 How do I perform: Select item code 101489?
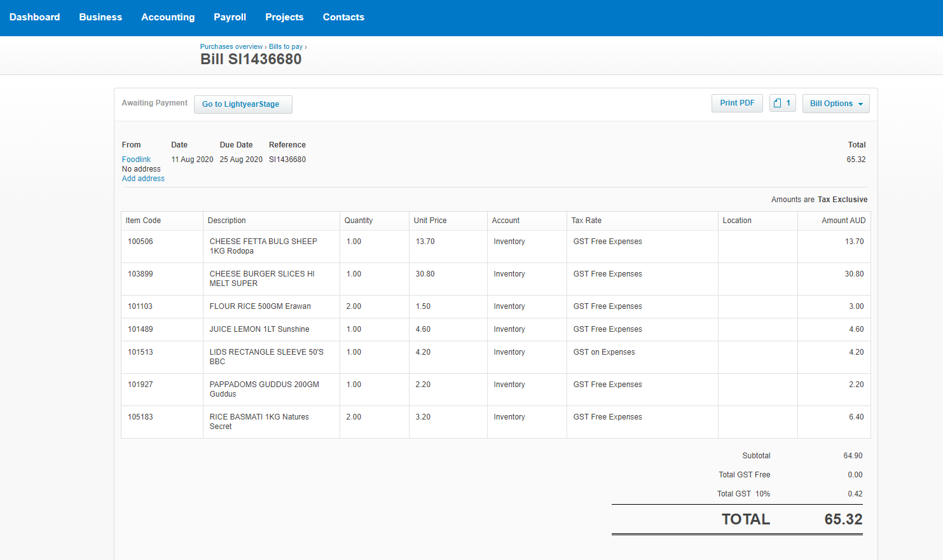[141, 329]
